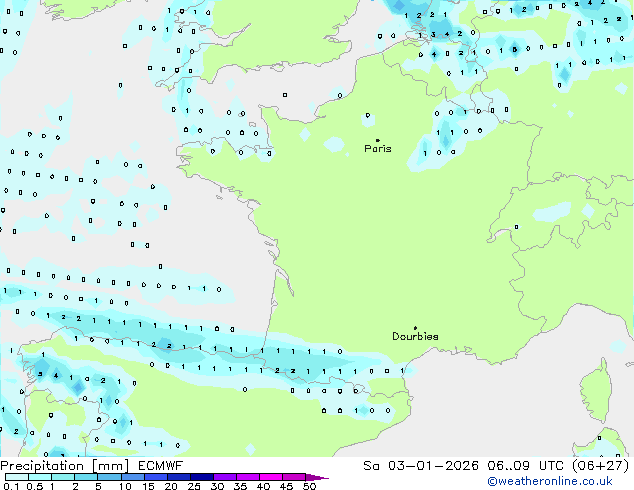Click the Paris city dot marker
The height and width of the screenshot is (490, 634).
pos(378,140)
